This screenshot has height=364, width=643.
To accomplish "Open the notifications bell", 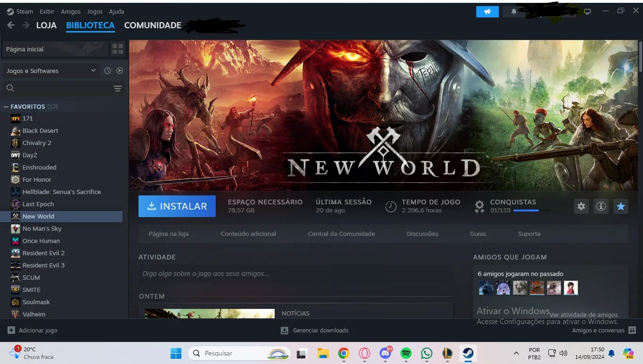I will (514, 11).
